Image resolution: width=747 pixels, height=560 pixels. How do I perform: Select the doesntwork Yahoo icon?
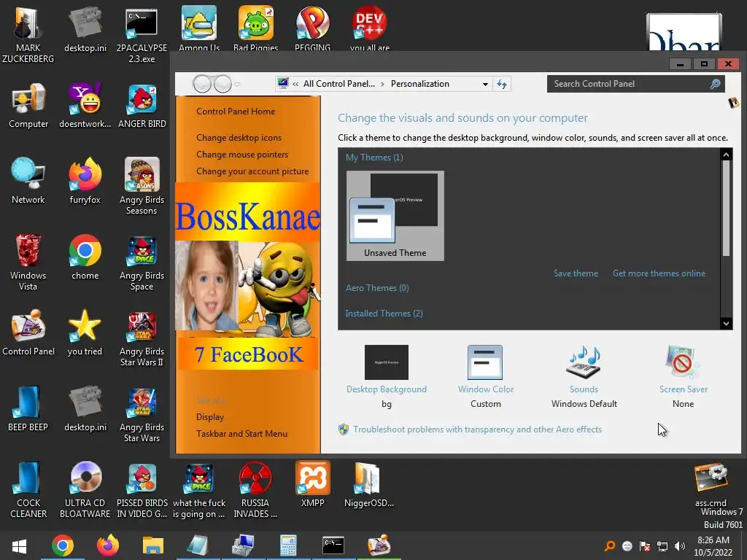click(85, 106)
